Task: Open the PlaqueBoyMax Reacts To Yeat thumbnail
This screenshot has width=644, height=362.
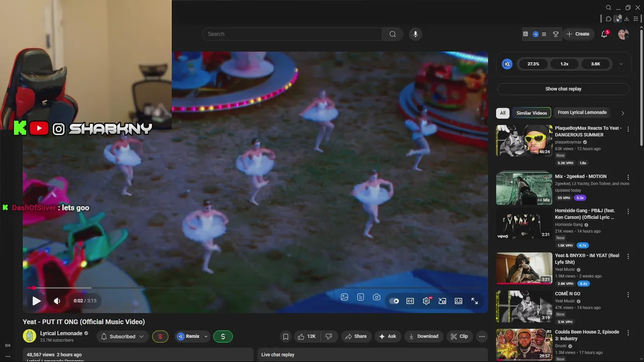Action: click(524, 141)
